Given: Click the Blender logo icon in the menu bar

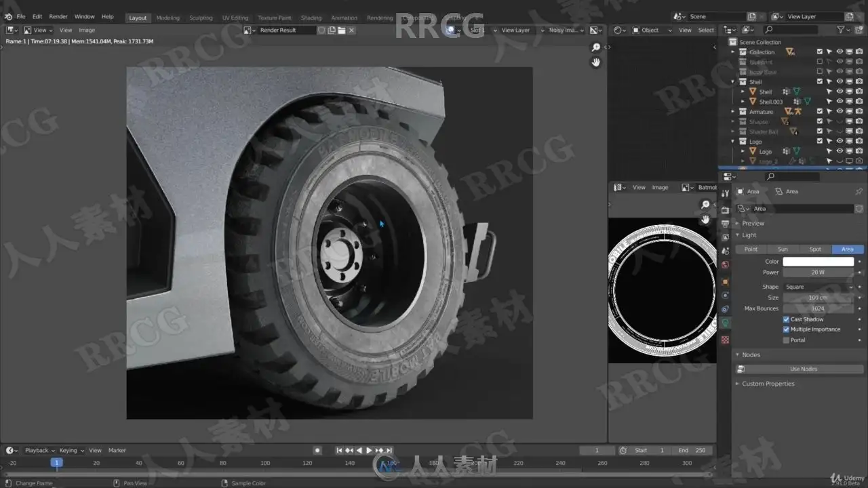Looking at the screenshot, I should [8, 16].
